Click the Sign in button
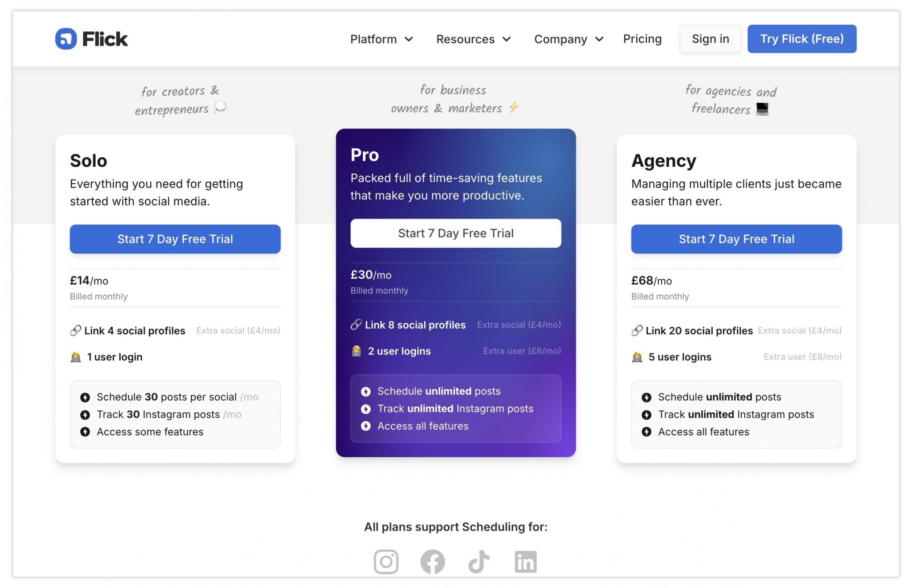The height and width of the screenshot is (588, 912). 710,39
